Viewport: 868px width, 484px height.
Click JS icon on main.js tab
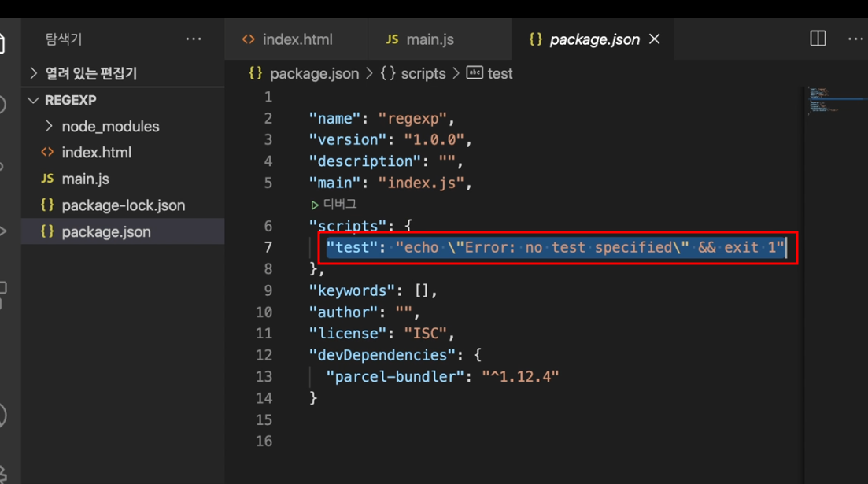point(392,39)
